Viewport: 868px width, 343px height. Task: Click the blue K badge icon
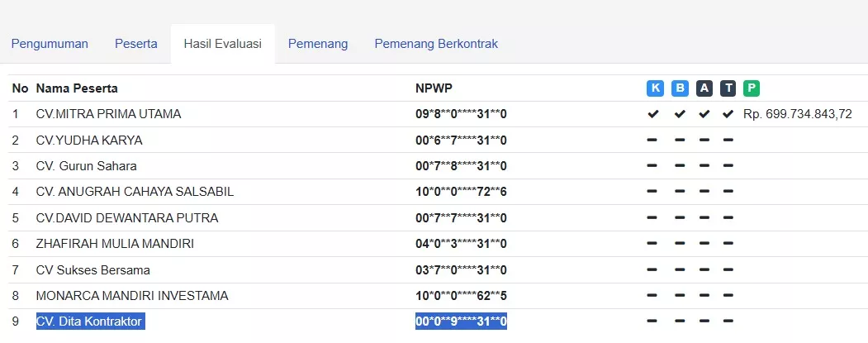tap(655, 88)
